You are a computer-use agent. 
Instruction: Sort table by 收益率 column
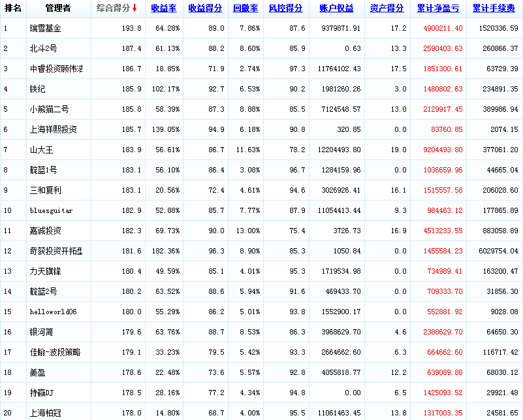tap(164, 8)
